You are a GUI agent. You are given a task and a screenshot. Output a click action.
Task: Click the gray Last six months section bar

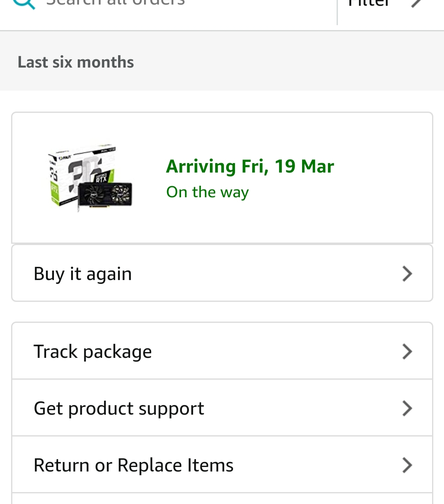click(288, 62)
